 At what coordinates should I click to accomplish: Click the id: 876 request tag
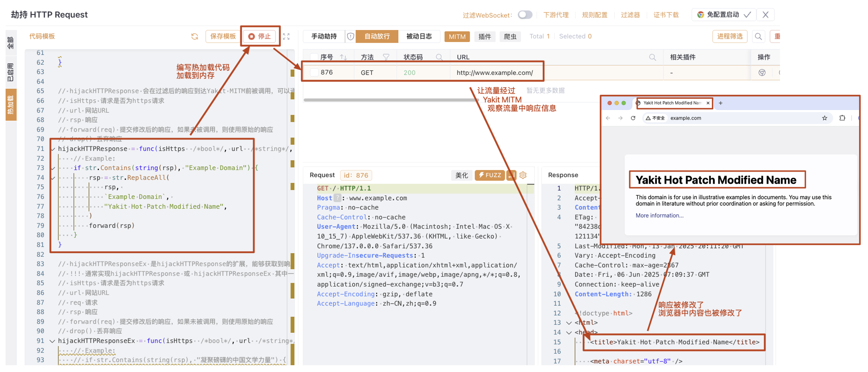356,175
